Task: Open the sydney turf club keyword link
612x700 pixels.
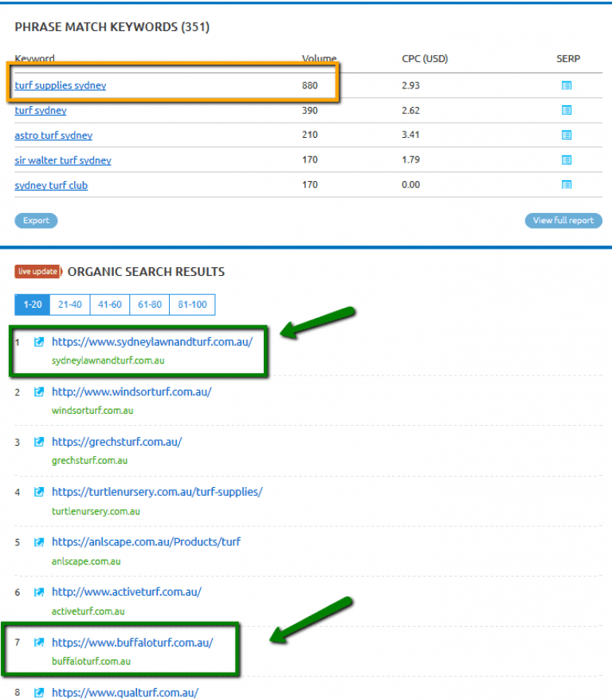Action: tap(51, 185)
